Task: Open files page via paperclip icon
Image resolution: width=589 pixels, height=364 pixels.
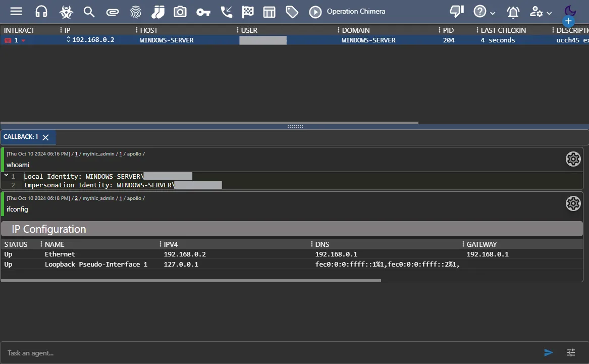Action: (112, 12)
